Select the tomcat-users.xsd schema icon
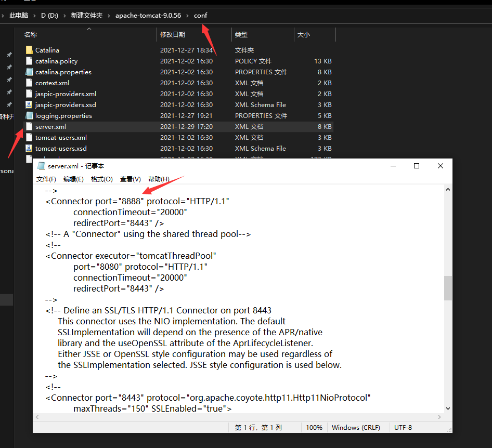 (29, 148)
